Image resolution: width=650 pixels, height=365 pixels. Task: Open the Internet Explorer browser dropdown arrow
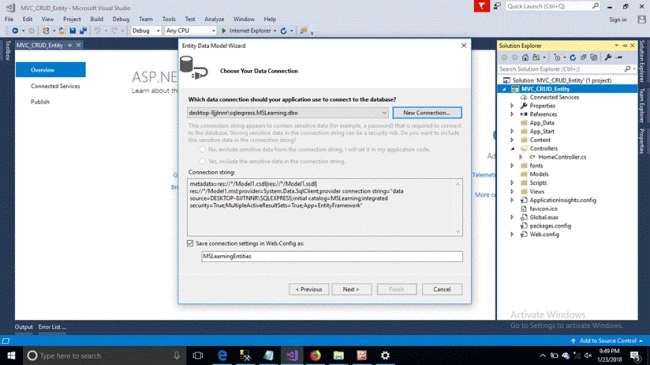click(275, 31)
